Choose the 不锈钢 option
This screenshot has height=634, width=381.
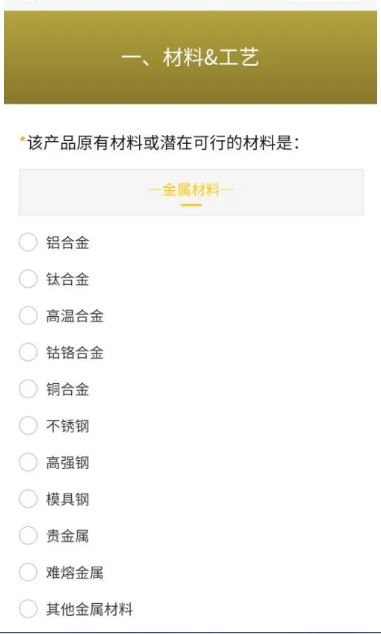[28, 426]
